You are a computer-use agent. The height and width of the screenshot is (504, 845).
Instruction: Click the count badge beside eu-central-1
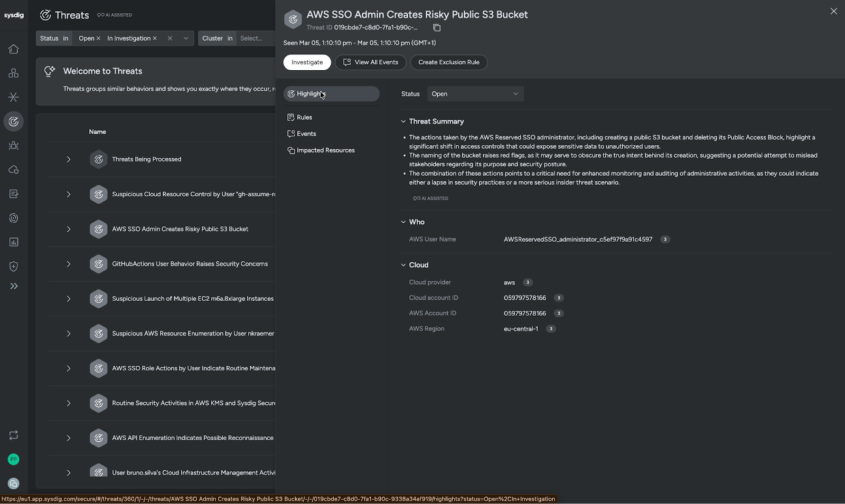pyautogui.click(x=551, y=329)
